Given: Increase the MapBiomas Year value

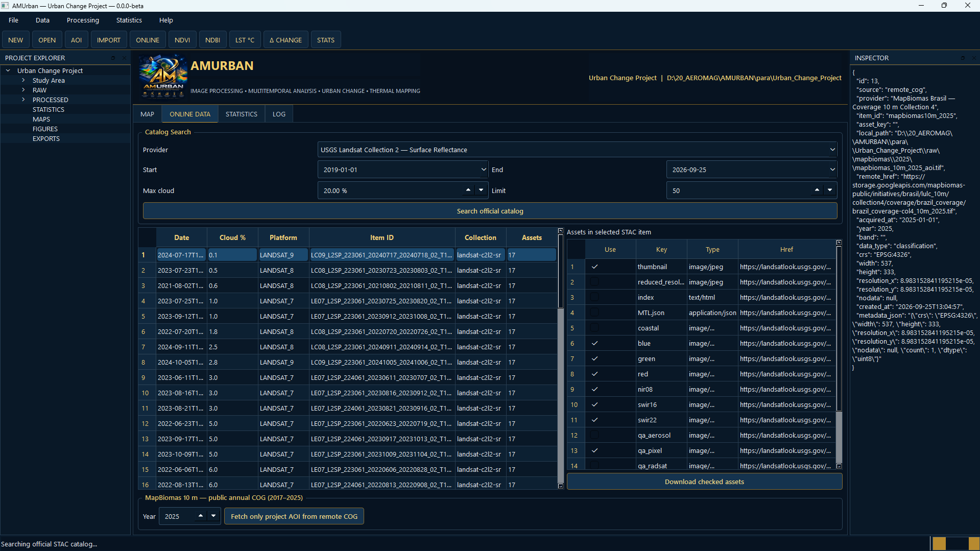Looking at the screenshot, I should (x=201, y=516).
